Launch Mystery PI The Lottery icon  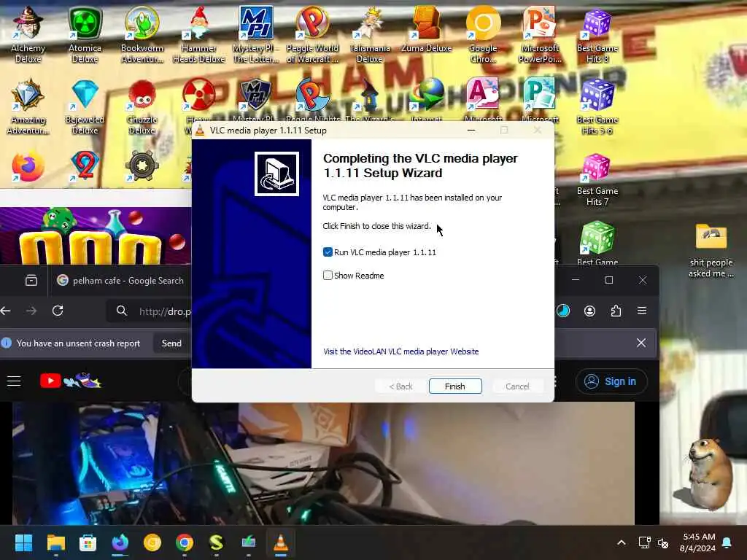(x=256, y=35)
